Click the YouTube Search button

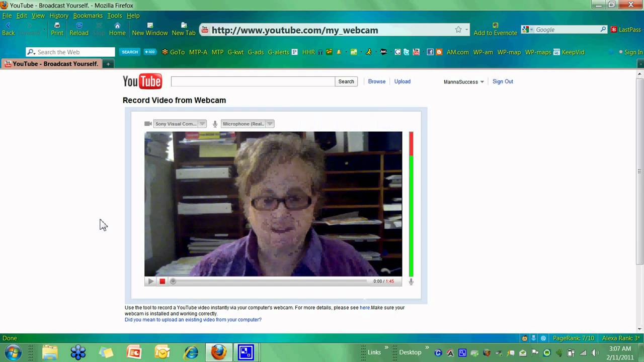point(346,81)
